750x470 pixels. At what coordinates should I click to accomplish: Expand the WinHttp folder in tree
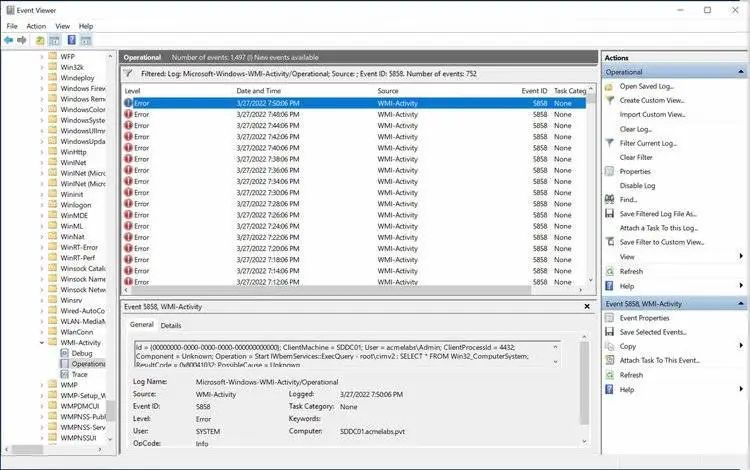coord(42,152)
